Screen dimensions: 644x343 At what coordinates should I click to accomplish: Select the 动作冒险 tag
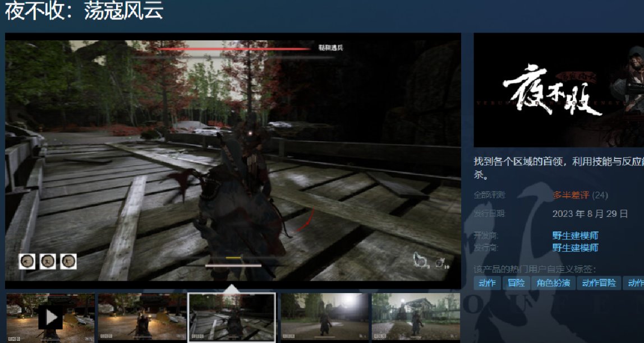[599, 282]
